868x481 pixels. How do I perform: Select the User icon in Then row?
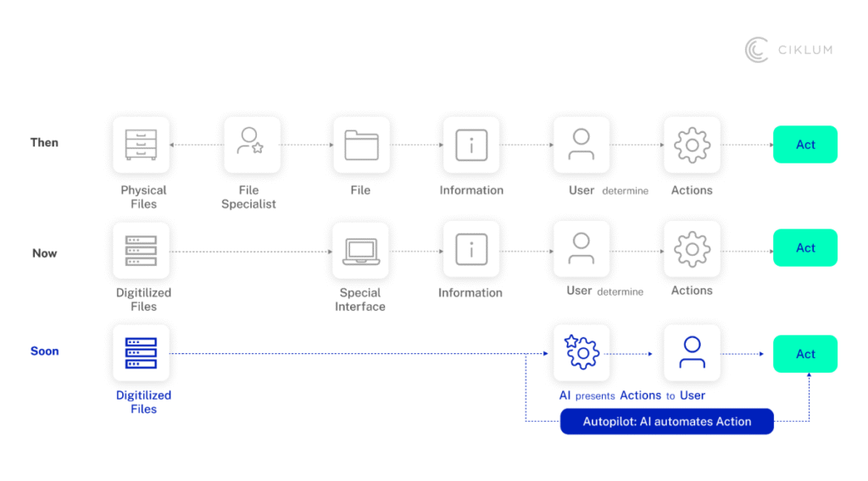point(581,145)
